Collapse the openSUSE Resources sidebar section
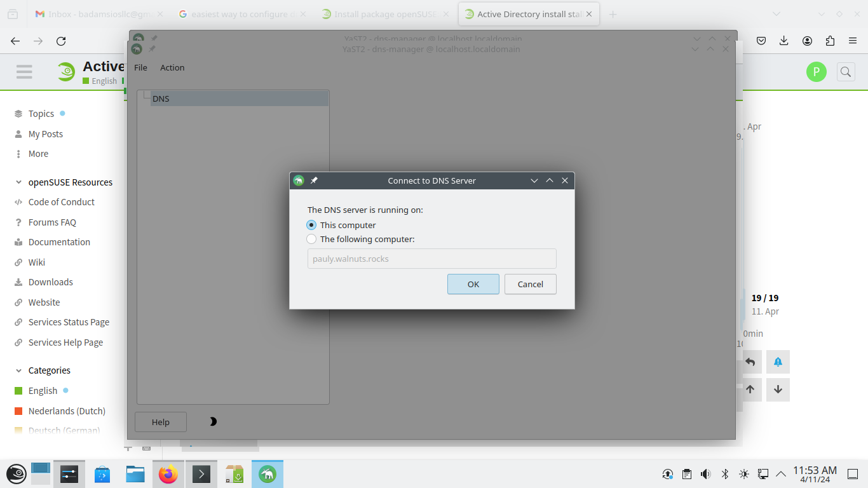Screen dimensions: 868x488 (x=18, y=182)
